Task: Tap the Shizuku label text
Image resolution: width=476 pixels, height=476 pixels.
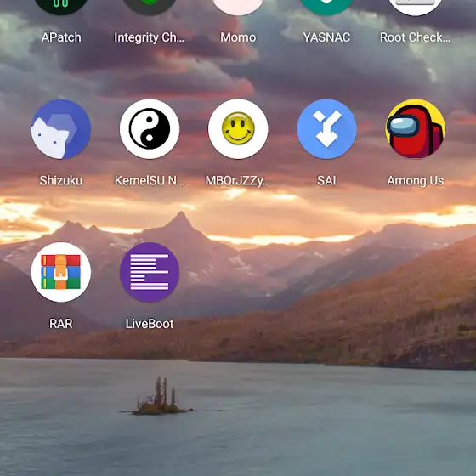Action: pyautogui.click(x=61, y=180)
